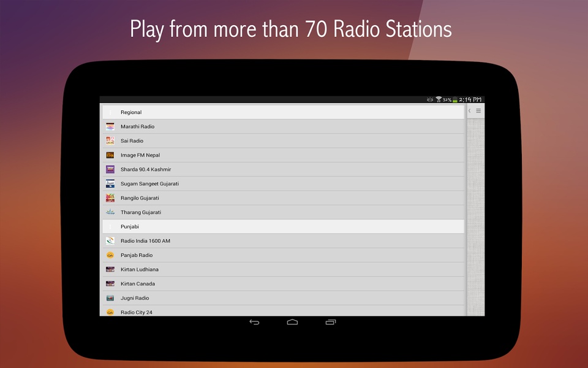This screenshot has width=588, height=368.
Task: Tap the textured side panel
Action: (x=475, y=217)
